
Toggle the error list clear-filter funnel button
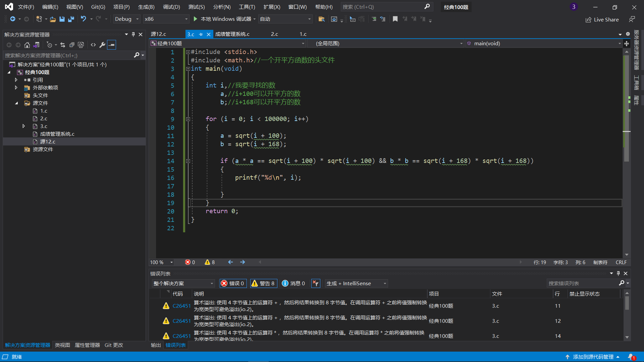(316, 283)
